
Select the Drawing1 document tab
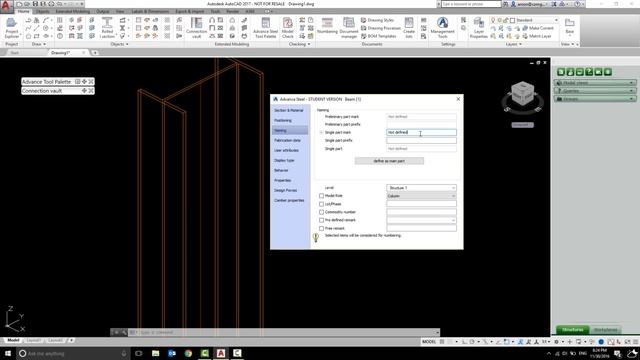tap(61, 53)
